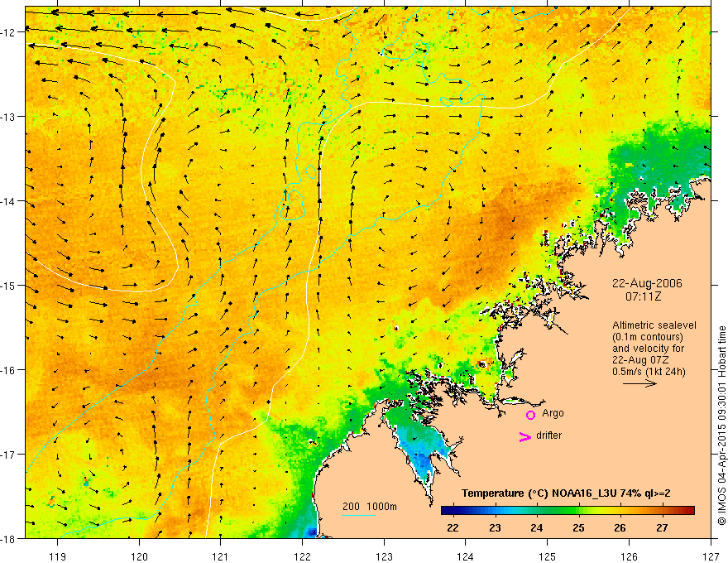Click the IMOS copyright timestamp text

[722, 426]
